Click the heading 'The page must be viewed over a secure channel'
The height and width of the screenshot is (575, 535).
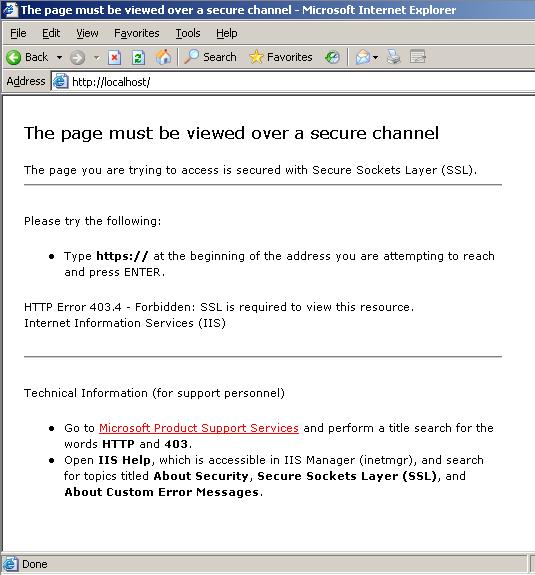click(x=231, y=133)
